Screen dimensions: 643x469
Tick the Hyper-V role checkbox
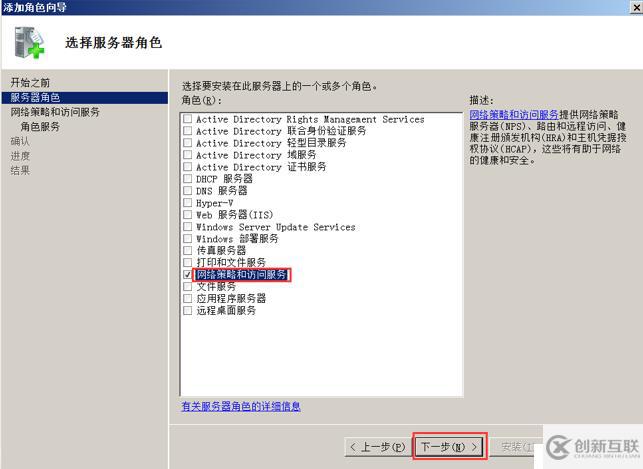coord(187,203)
